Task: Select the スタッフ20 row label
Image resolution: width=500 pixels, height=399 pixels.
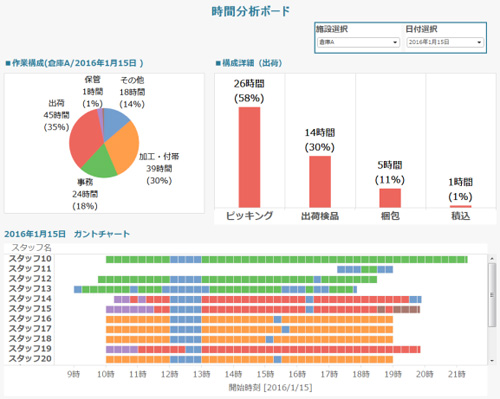Action: [x=30, y=359]
